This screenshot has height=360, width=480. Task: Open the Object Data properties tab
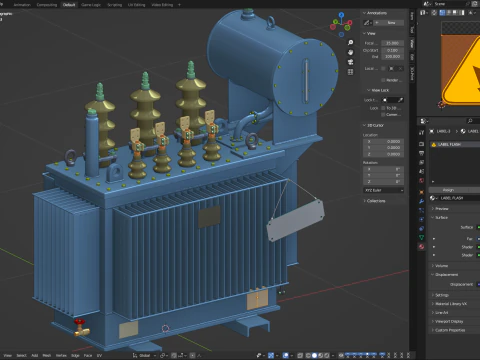422,237
